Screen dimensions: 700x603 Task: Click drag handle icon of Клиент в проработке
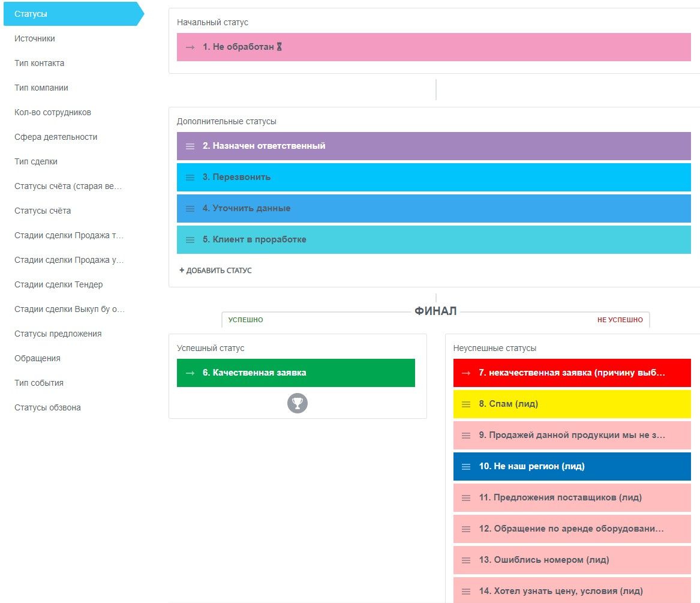pos(190,240)
